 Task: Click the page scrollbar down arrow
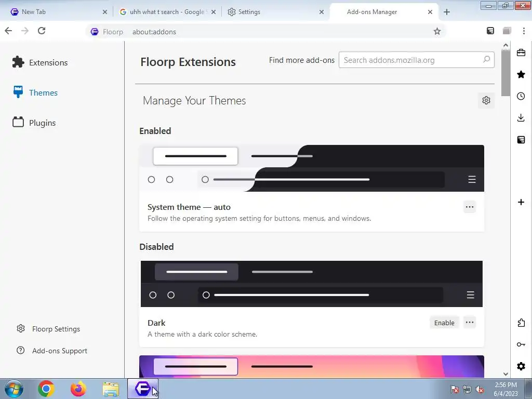coord(506,374)
